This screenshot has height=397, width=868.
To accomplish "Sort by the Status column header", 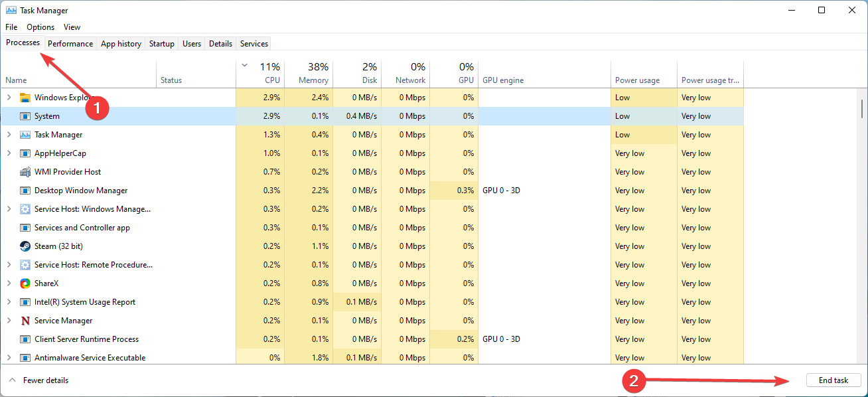I will [x=196, y=74].
